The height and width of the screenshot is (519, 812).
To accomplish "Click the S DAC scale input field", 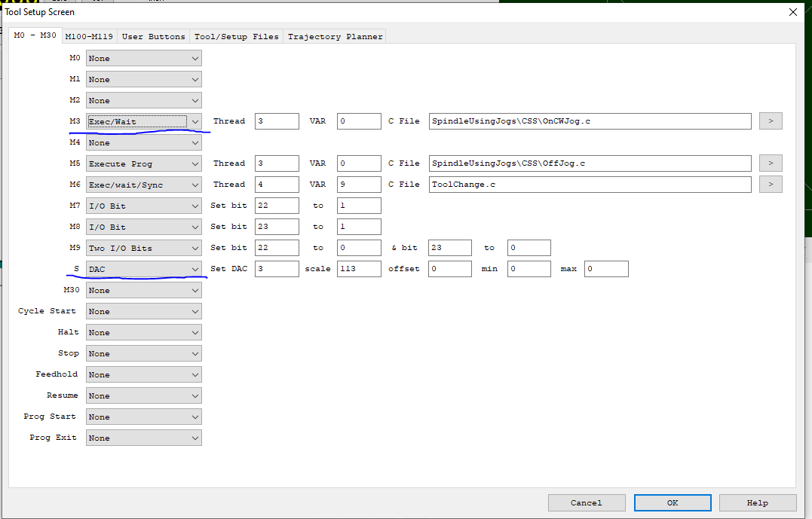I will 358,269.
